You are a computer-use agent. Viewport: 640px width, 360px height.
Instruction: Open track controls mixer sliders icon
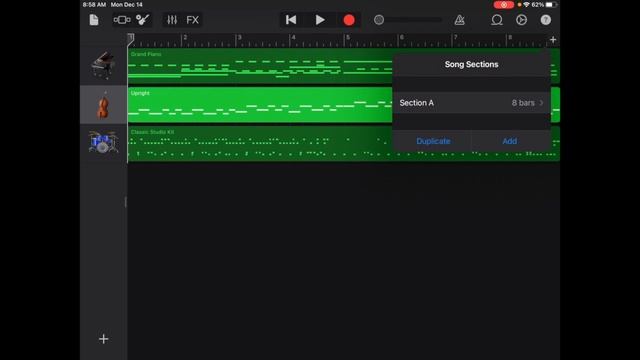(x=172, y=20)
